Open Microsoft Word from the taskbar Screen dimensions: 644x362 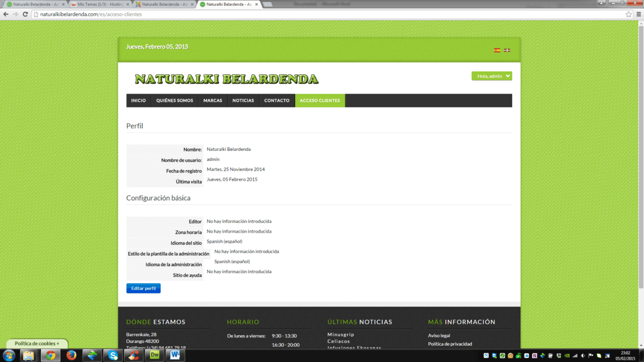[x=175, y=356]
